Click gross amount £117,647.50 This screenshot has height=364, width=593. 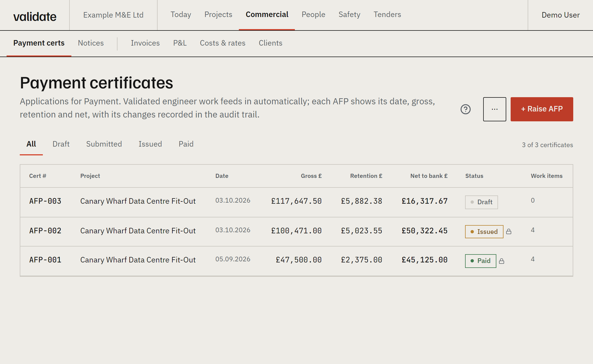[296, 201]
